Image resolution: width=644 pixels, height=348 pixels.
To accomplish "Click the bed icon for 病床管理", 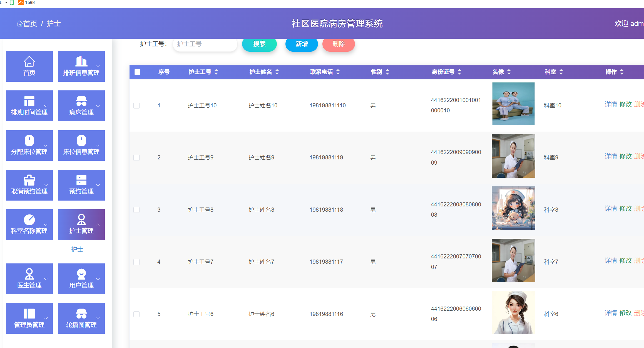I will point(81,101).
